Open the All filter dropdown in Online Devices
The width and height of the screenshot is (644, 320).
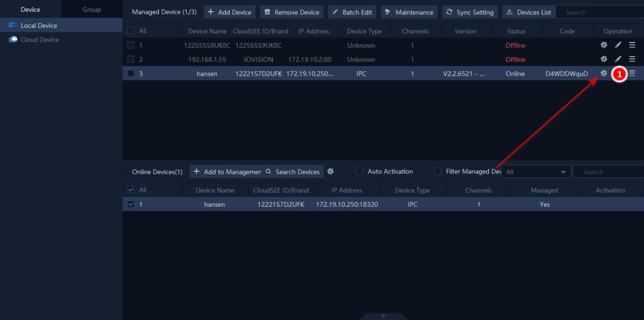[x=536, y=172]
